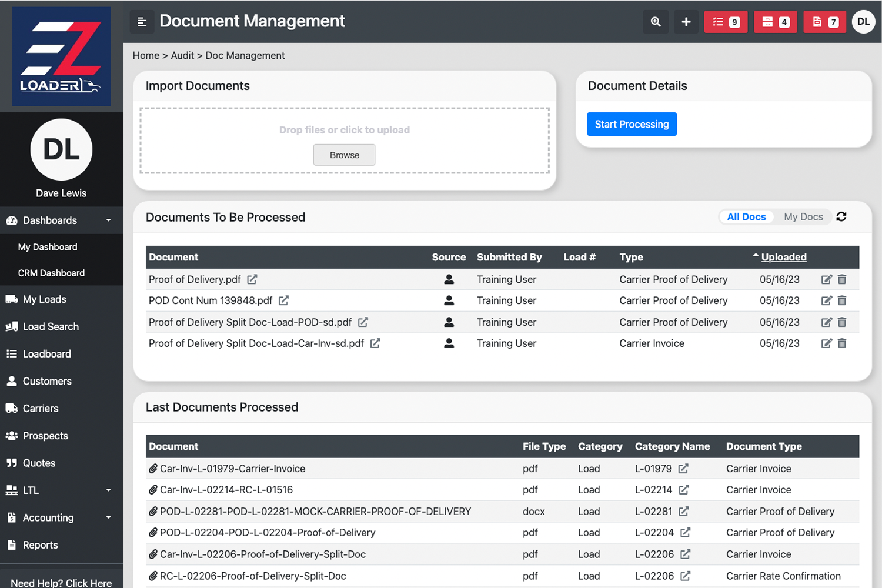Open Proof of Delivery.pdf in external viewer
882x588 pixels.
click(252, 279)
